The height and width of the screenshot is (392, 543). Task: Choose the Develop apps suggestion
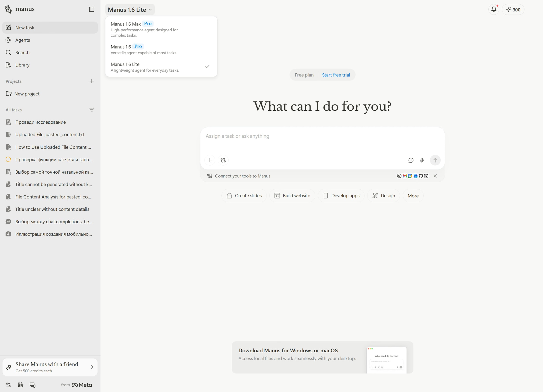point(341,196)
